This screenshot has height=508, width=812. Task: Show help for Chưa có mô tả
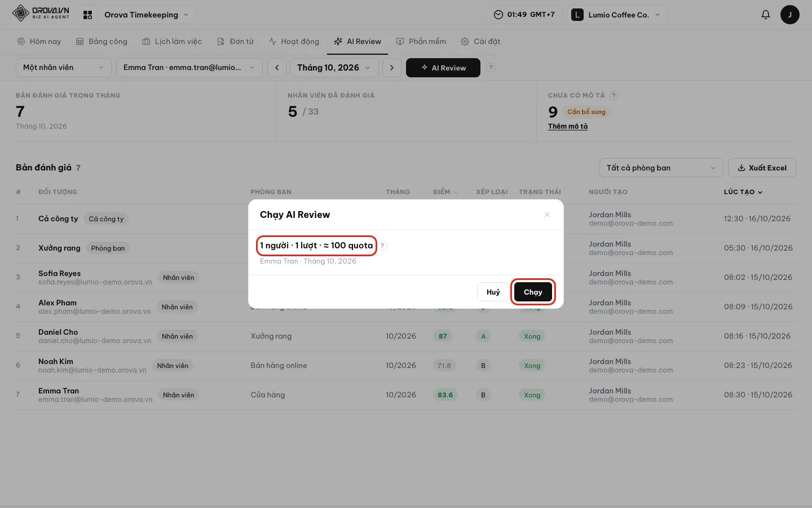click(x=614, y=95)
